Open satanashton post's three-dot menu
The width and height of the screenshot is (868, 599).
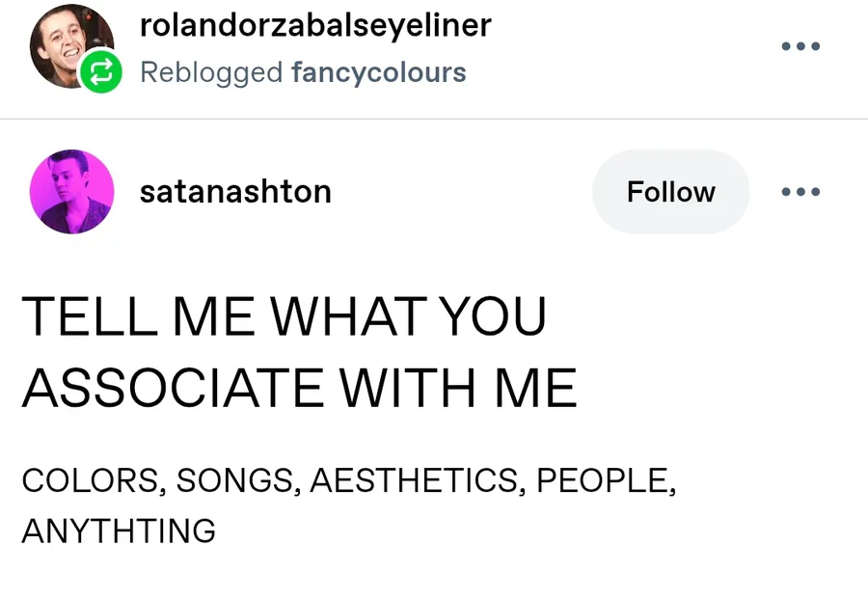pyautogui.click(x=800, y=192)
